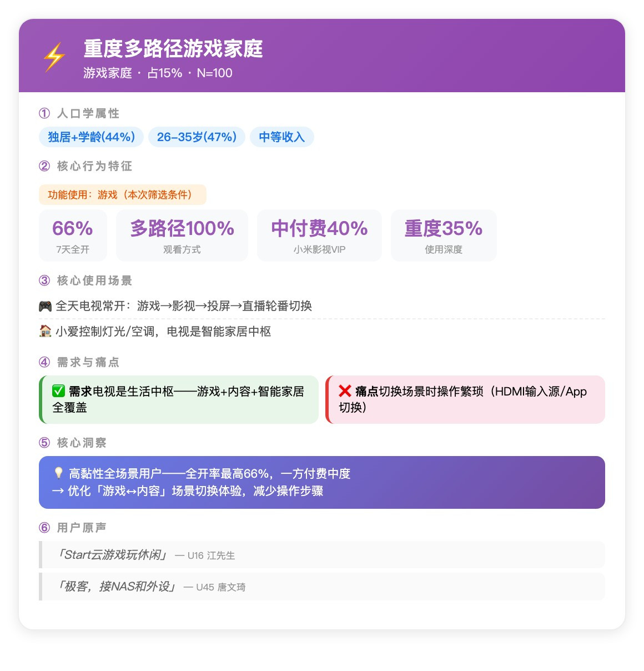Click the green checkmark needs icon
This screenshot has width=644, height=671.
pyautogui.click(x=58, y=391)
